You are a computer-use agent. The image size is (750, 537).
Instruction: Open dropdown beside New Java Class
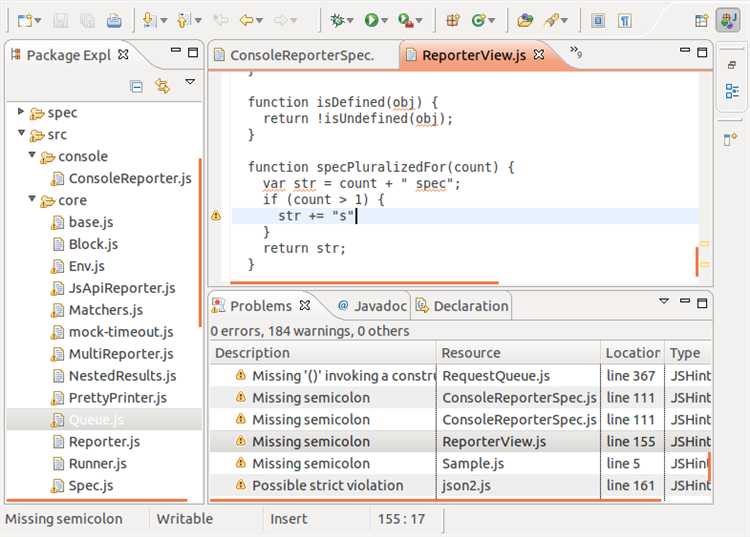coord(492,21)
